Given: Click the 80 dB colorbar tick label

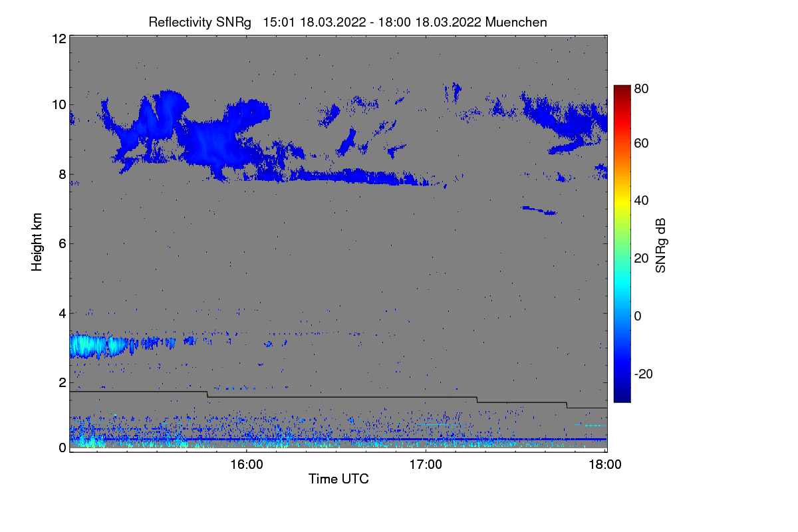Looking at the screenshot, I should (x=642, y=88).
